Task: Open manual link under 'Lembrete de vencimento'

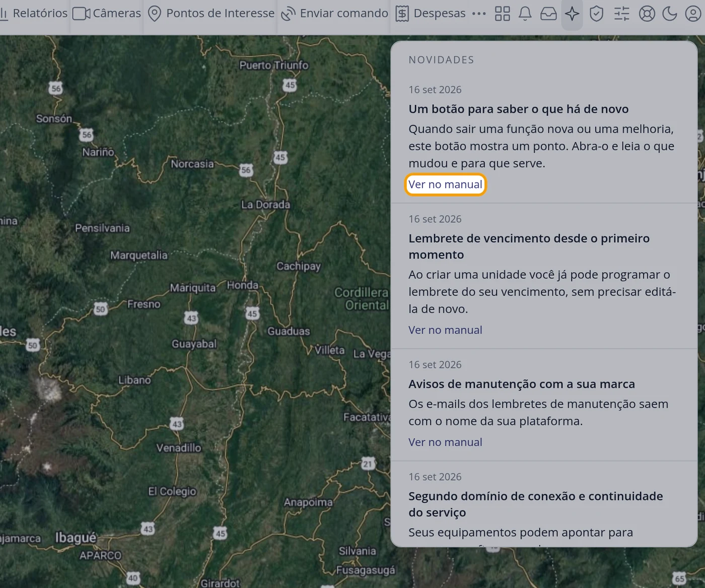Action: tap(445, 330)
